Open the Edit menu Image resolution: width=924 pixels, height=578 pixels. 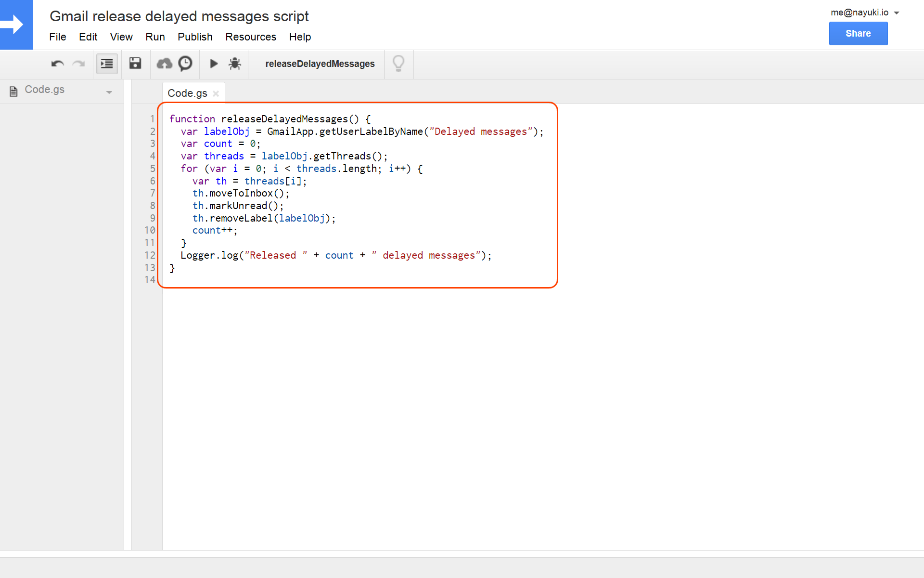click(88, 37)
